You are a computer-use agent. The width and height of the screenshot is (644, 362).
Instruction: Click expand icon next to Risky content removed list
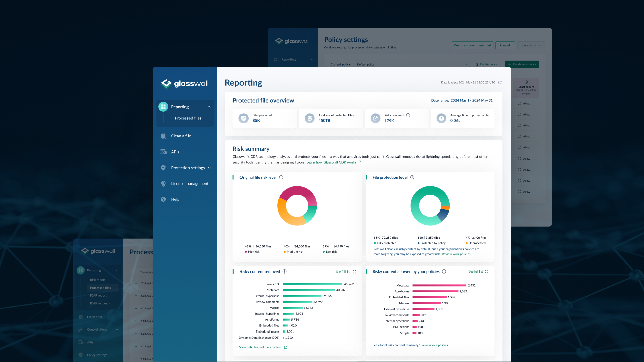pos(354,272)
